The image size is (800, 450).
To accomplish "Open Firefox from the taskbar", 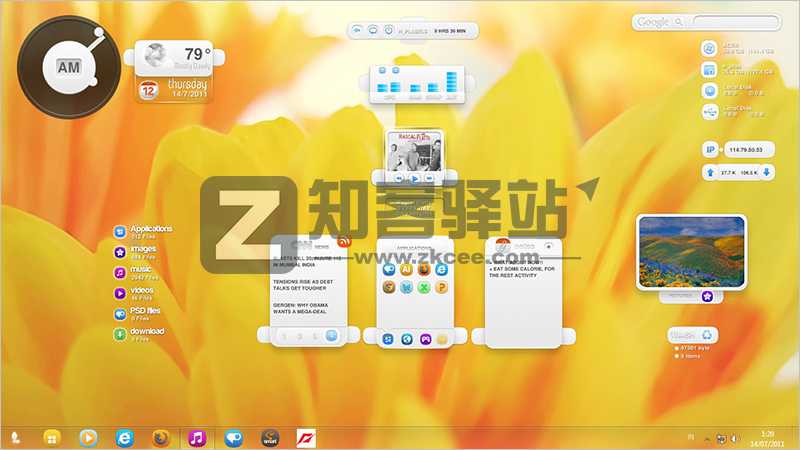I will click(x=161, y=438).
